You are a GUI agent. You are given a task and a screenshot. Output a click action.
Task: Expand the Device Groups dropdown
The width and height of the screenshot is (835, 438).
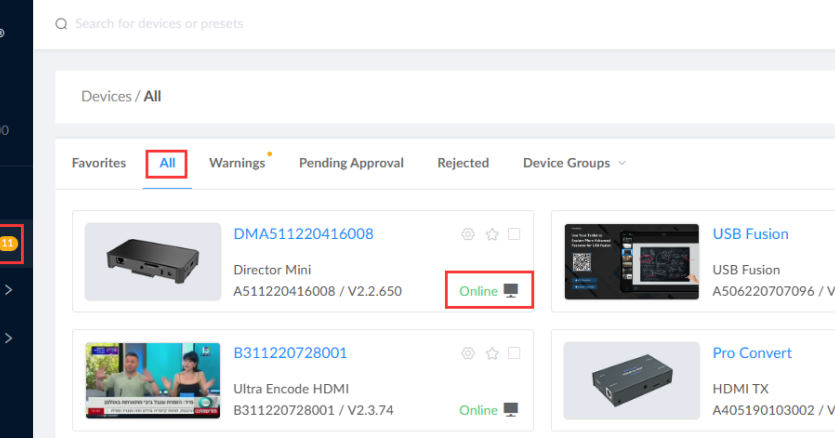(575, 163)
